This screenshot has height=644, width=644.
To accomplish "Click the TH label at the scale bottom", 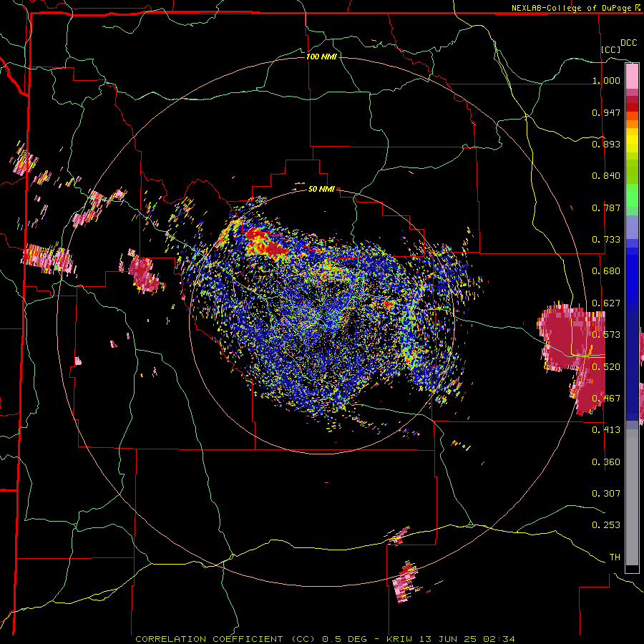I will 615,557.
